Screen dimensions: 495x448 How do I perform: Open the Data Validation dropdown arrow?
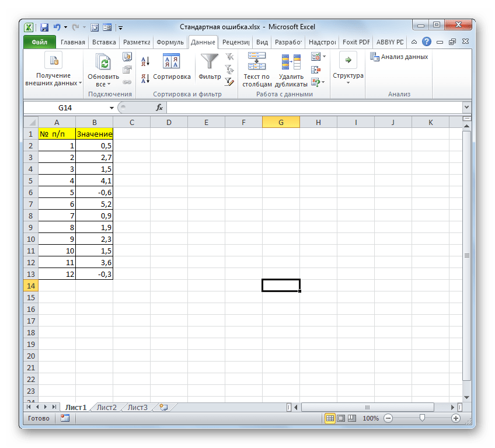[x=324, y=57]
